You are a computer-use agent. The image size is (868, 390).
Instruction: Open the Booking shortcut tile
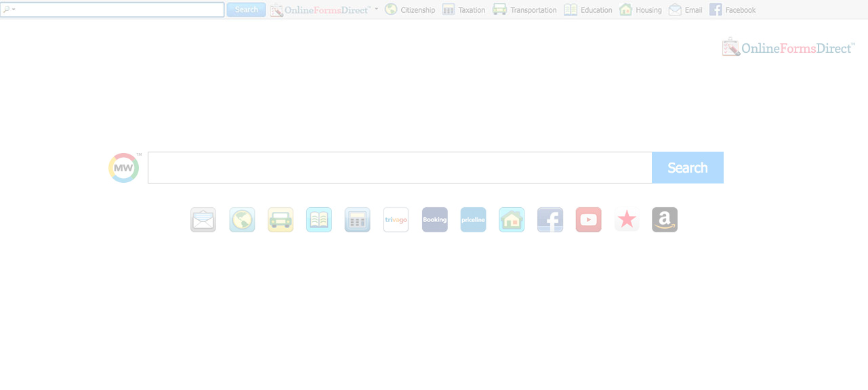435,220
